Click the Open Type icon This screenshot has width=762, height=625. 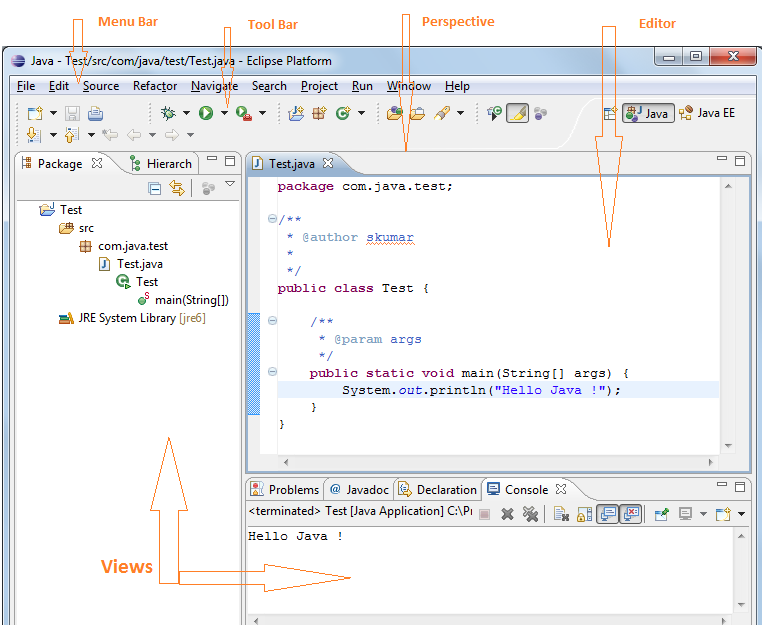click(x=395, y=113)
